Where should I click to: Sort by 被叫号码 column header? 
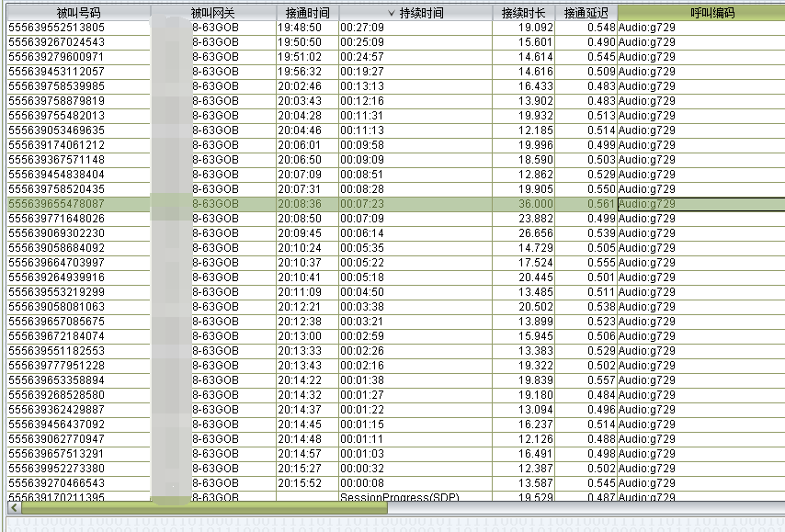[79, 13]
